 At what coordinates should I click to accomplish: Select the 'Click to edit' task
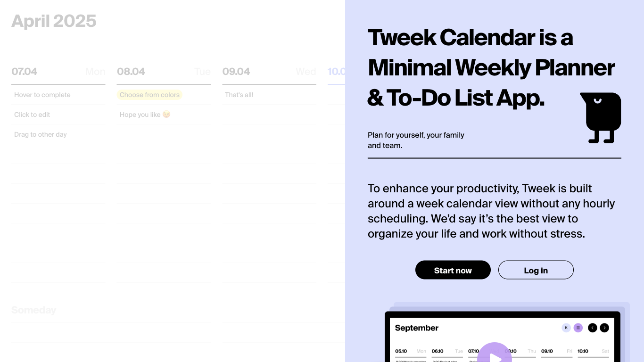[x=58, y=115]
